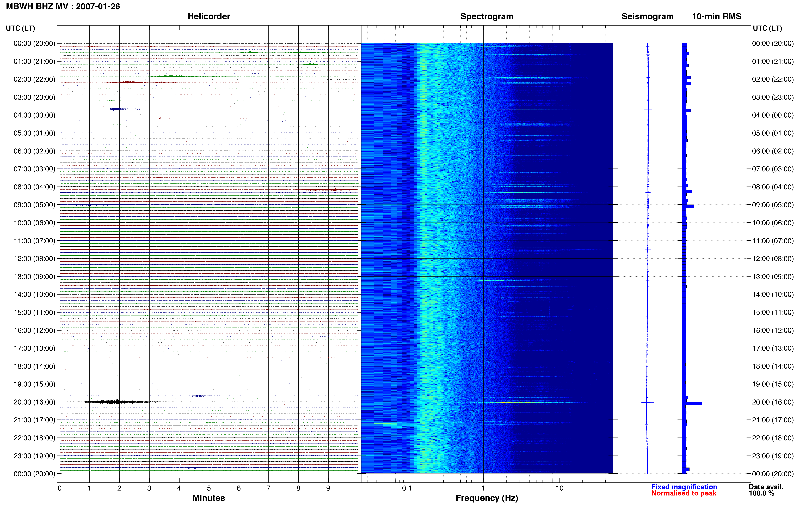
Task: Click the minute tick label '9'
Action: [x=328, y=488]
